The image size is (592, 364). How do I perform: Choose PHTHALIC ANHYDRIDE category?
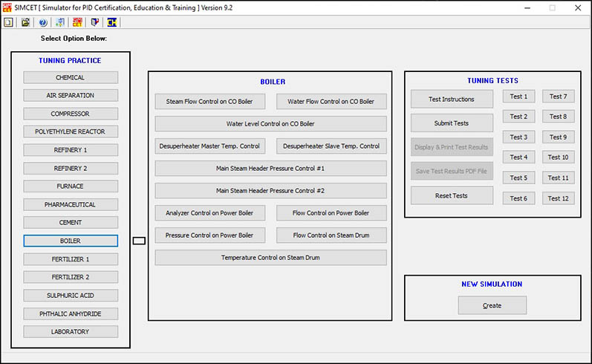click(71, 313)
